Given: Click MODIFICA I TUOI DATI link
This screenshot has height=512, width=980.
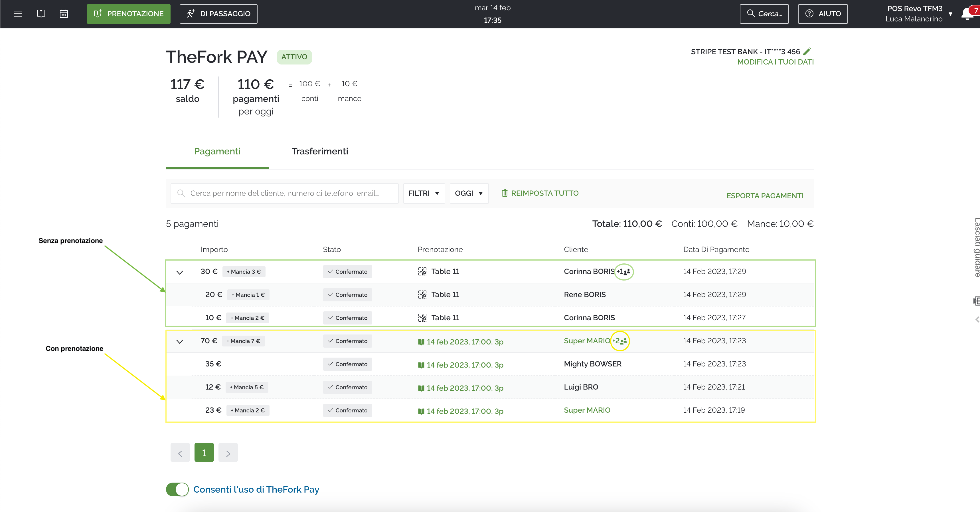Looking at the screenshot, I should [x=775, y=62].
